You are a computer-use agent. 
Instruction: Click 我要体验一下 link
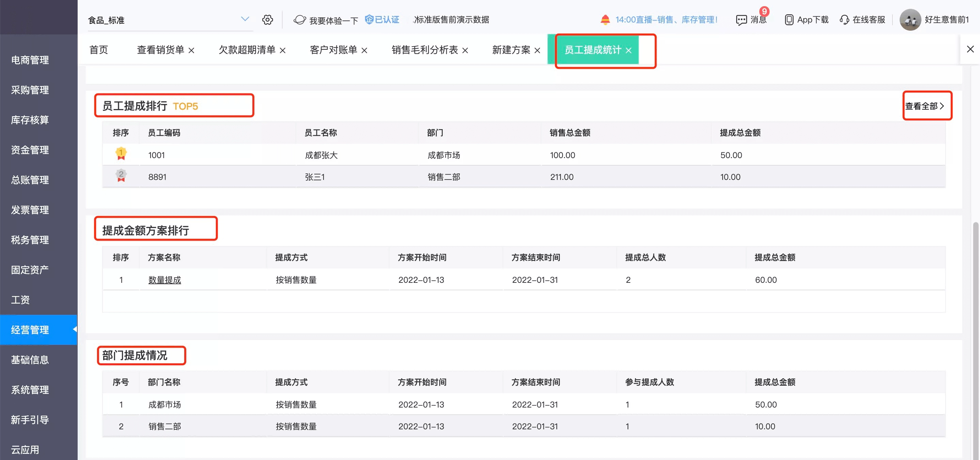pyautogui.click(x=334, y=20)
